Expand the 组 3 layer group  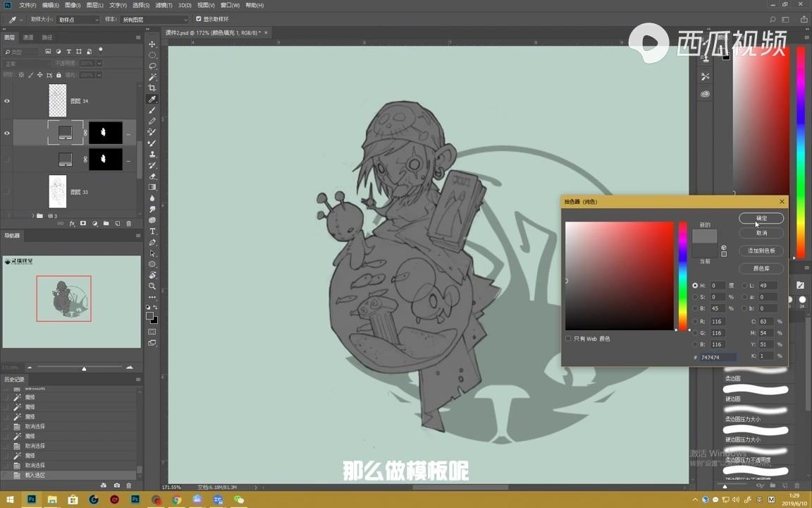point(32,215)
